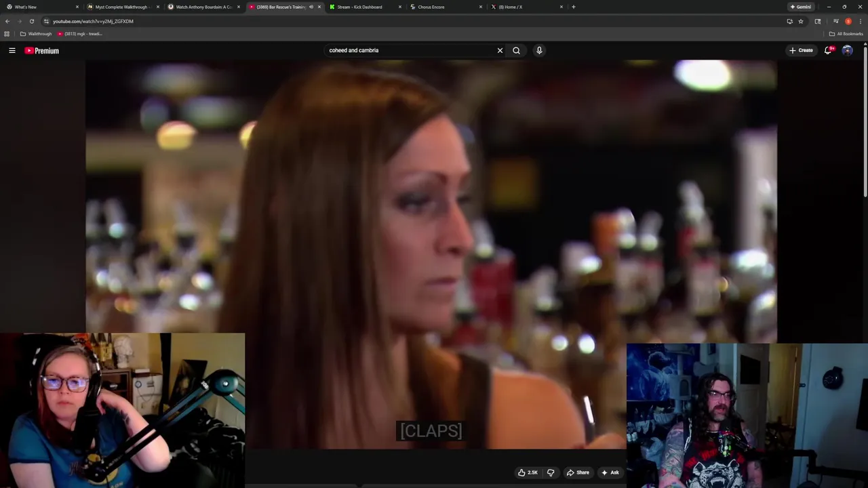Like the video (2.5K)
This screenshot has width=868, height=488.
click(528, 472)
